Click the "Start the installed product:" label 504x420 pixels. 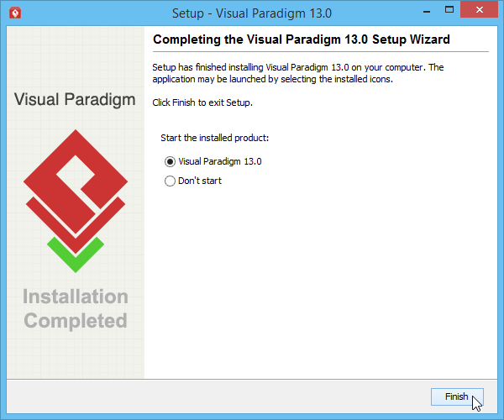coord(215,138)
